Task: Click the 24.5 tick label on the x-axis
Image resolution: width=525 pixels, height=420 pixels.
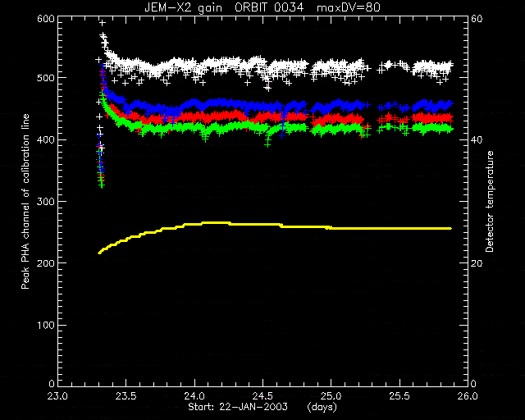Action: [262, 396]
